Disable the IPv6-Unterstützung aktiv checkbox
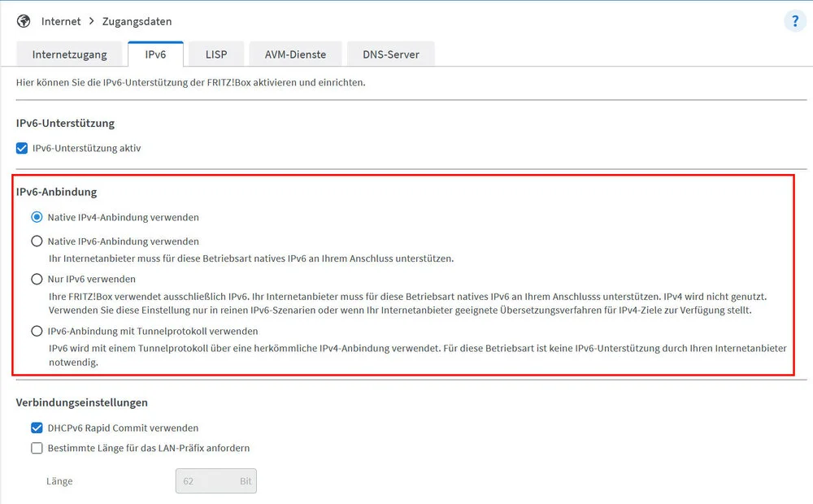The width and height of the screenshot is (813, 504). [22, 148]
